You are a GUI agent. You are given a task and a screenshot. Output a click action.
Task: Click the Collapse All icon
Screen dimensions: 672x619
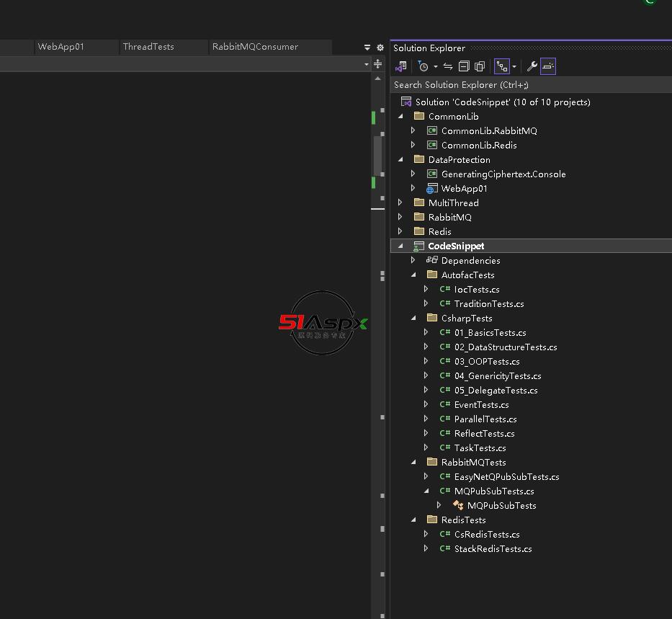(x=464, y=66)
